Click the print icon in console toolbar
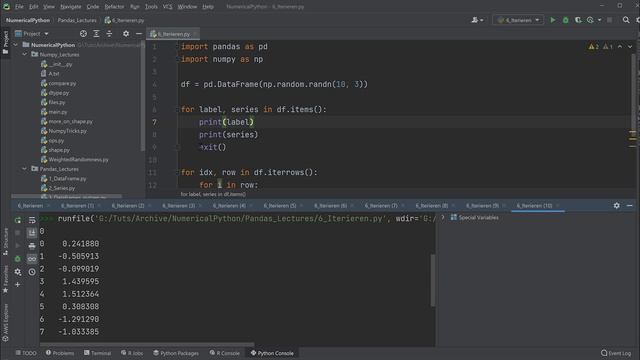 point(32,246)
